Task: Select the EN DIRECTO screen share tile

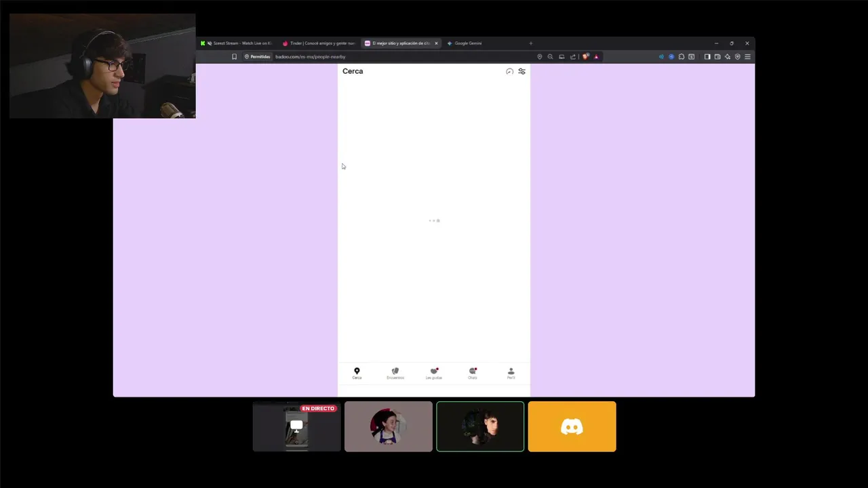Action: 297,426
